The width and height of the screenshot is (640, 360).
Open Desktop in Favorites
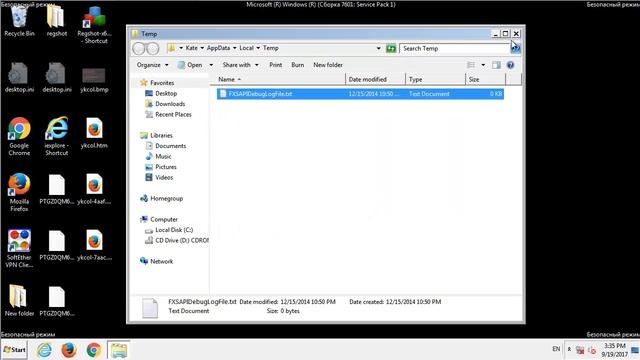(166, 93)
